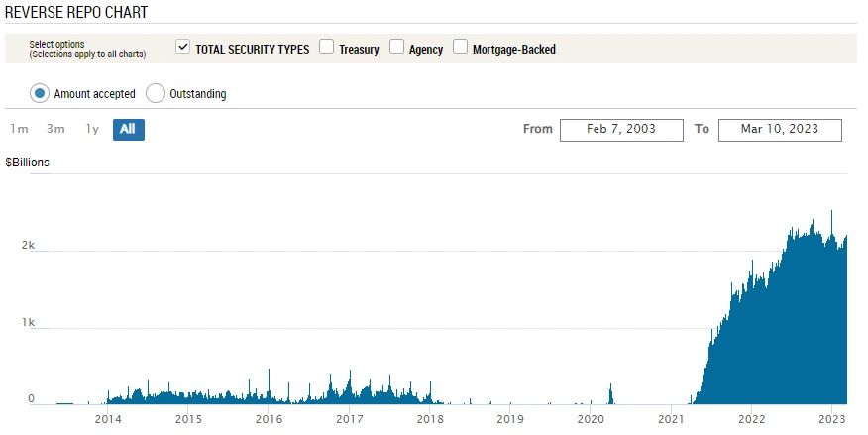Viewport: 868px width, 435px height.
Task: Click the 2022 x-axis year label
Action: (752, 420)
